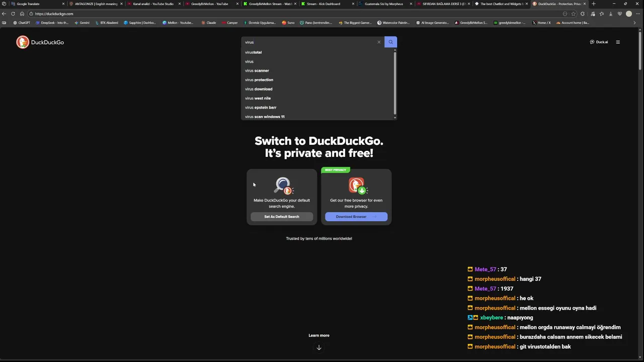This screenshot has width=644, height=362.
Task: Open the Claude bookmark
Action: [x=209, y=23]
